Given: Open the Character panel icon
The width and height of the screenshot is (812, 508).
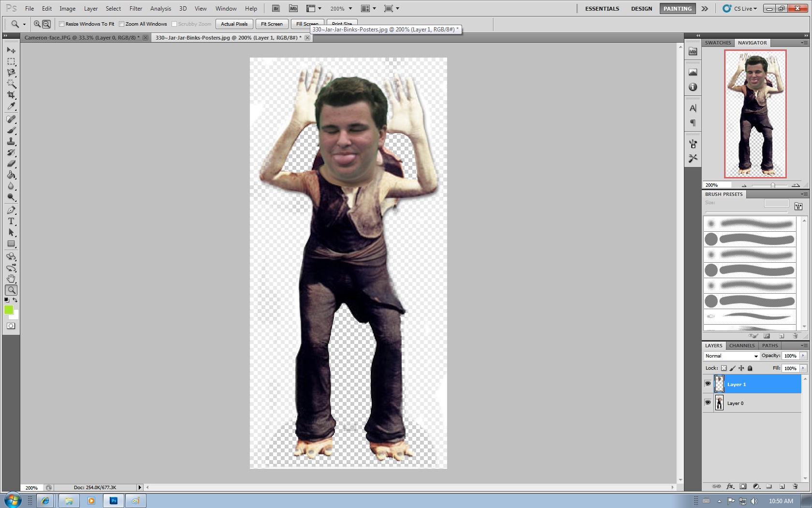Looking at the screenshot, I should click(x=693, y=108).
